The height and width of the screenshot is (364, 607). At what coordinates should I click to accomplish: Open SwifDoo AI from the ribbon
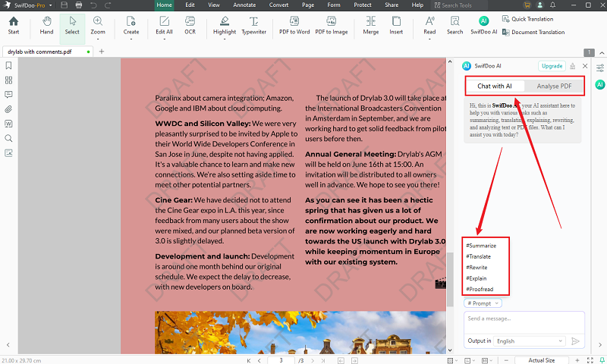(x=483, y=26)
